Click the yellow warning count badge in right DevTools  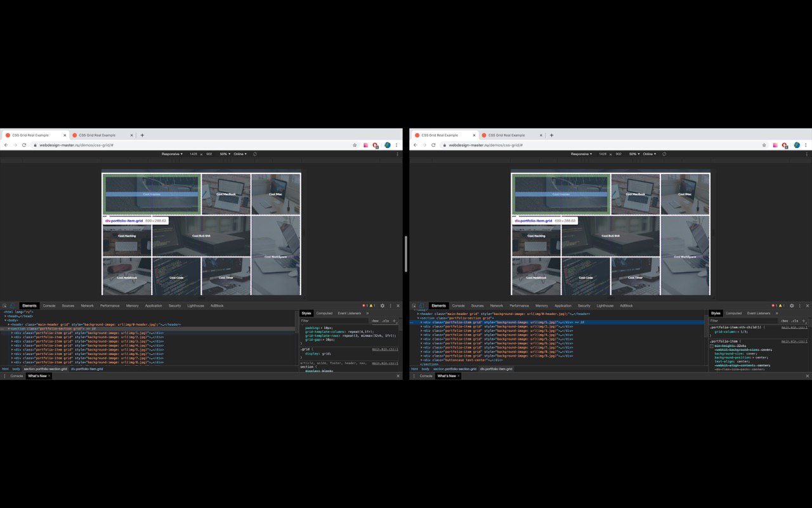point(782,305)
